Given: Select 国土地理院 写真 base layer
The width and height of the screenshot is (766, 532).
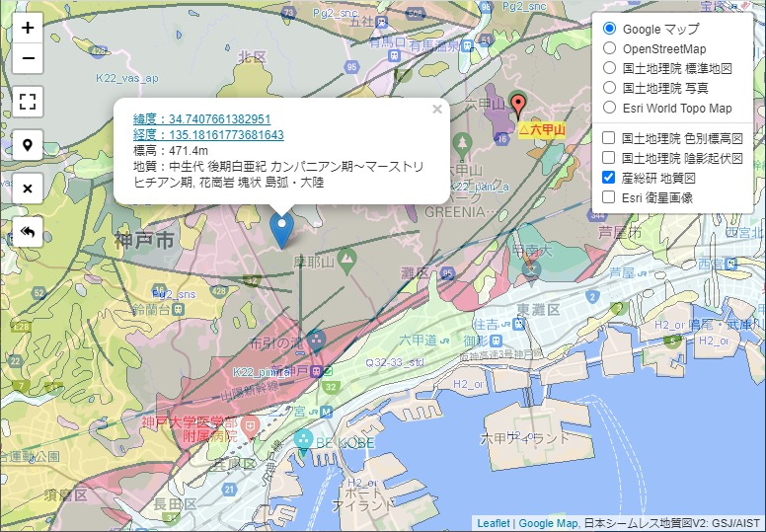Looking at the screenshot, I should 609,88.
